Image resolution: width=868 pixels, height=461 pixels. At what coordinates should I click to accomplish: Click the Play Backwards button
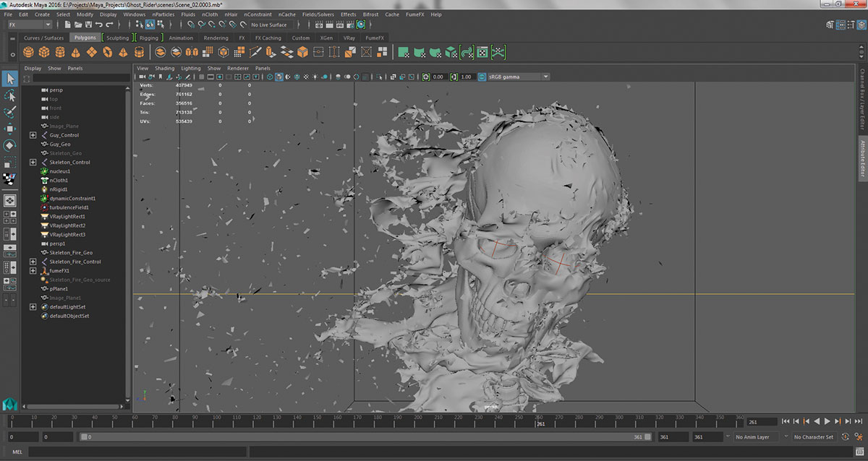[817, 421]
